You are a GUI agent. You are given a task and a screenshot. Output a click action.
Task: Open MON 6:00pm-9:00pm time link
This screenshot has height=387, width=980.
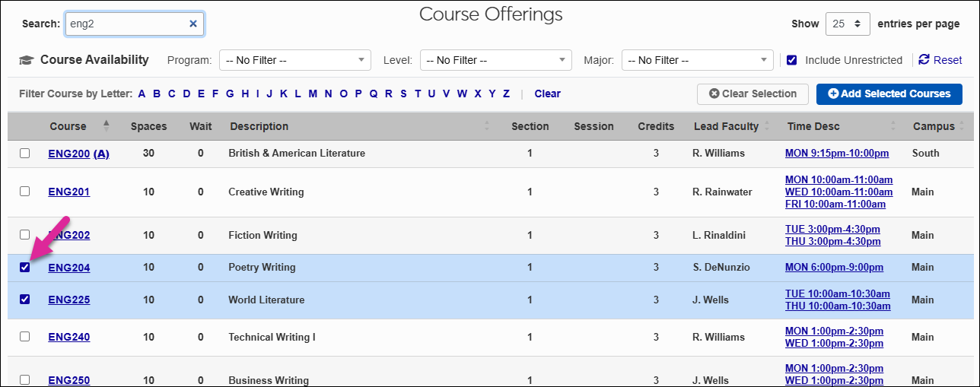coord(834,268)
